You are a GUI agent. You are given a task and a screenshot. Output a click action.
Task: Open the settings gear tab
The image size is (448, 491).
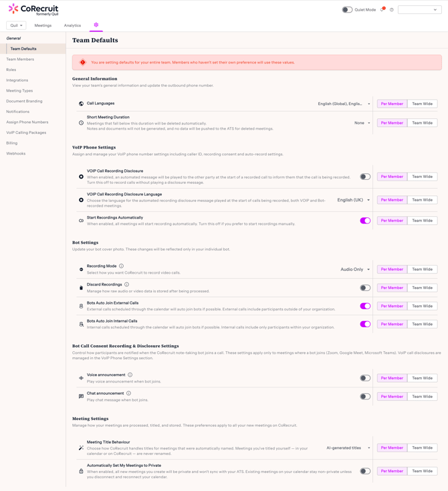point(96,25)
